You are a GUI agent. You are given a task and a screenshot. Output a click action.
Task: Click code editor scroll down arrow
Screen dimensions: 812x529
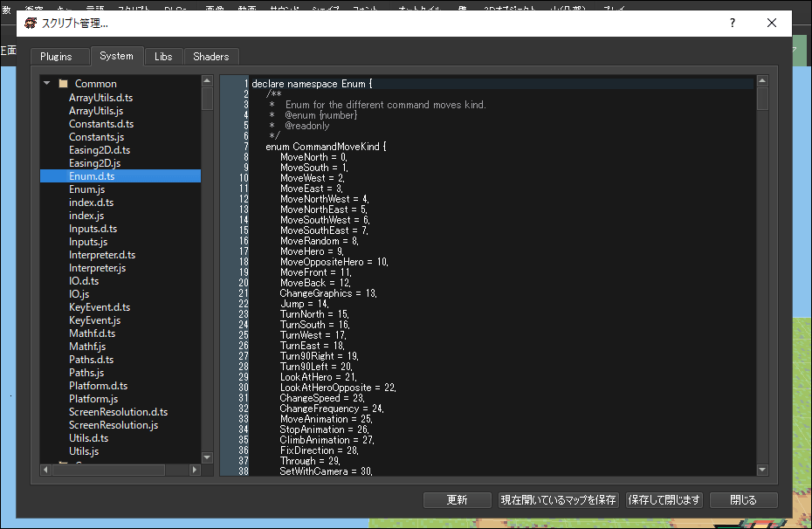coord(762,470)
